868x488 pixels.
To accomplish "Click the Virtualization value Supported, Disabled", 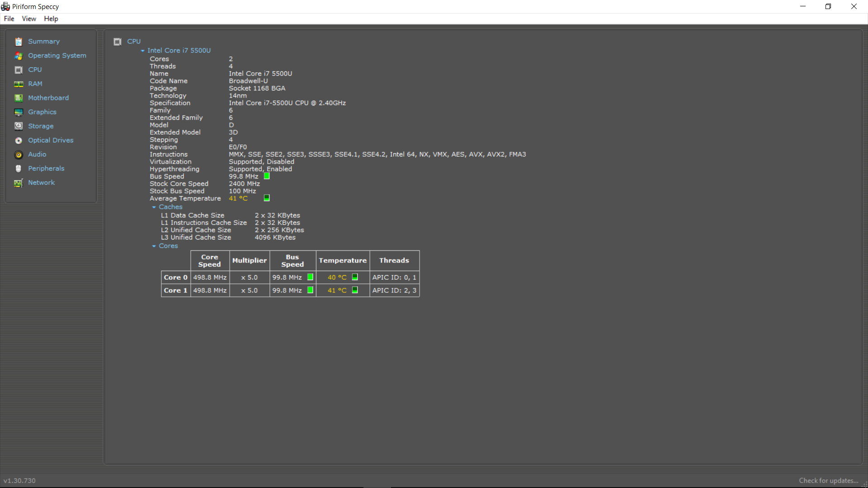I will point(261,162).
